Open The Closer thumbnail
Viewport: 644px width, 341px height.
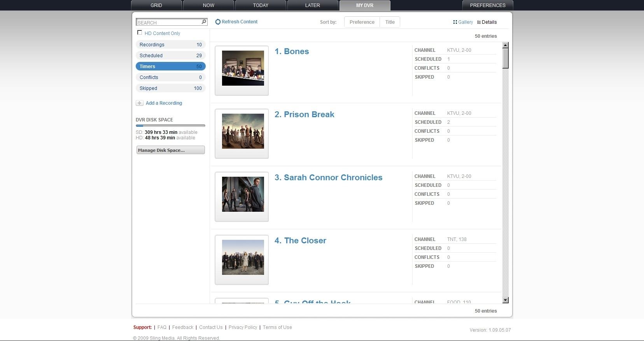243,257
